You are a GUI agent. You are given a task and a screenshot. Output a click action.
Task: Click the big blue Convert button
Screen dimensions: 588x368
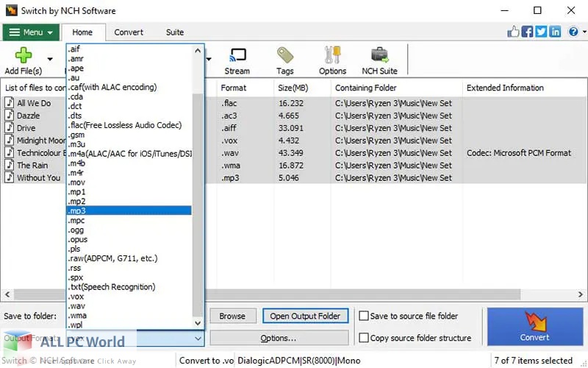click(x=535, y=327)
